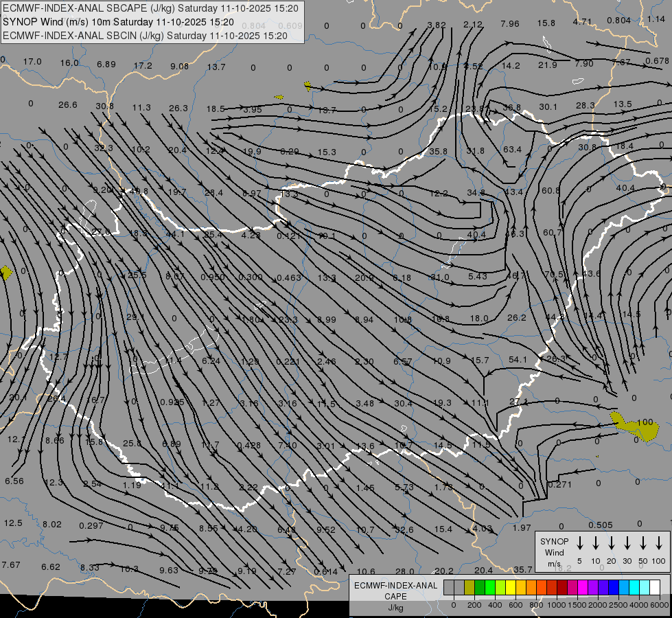Pick the white swatch at legend end

655,587
